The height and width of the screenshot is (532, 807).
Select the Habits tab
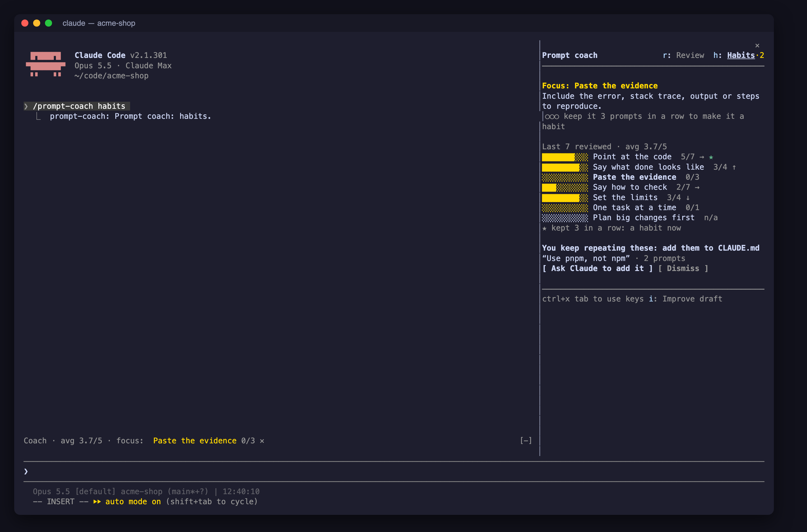738,55
